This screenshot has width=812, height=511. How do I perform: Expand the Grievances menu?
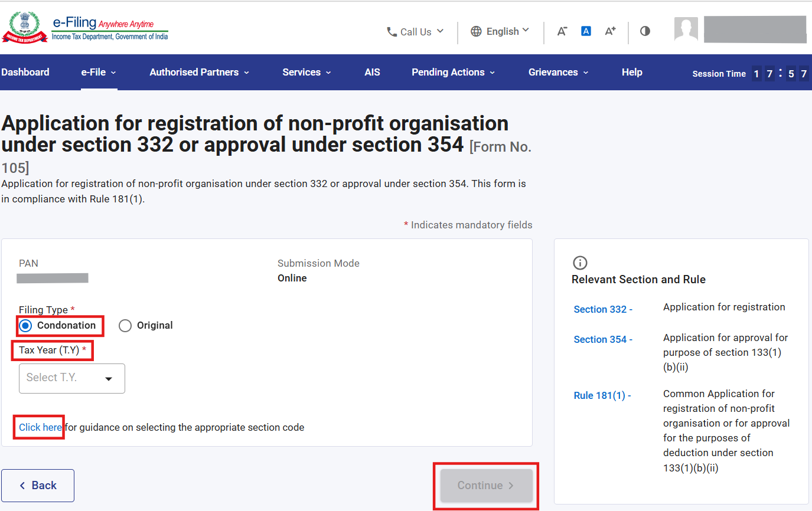click(x=559, y=72)
